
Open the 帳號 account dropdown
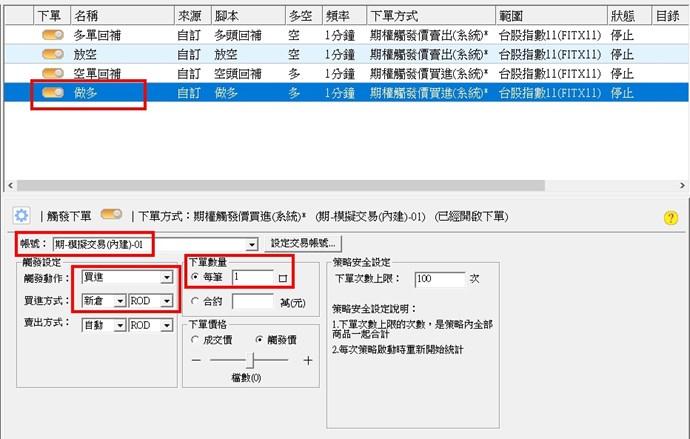pos(252,244)
